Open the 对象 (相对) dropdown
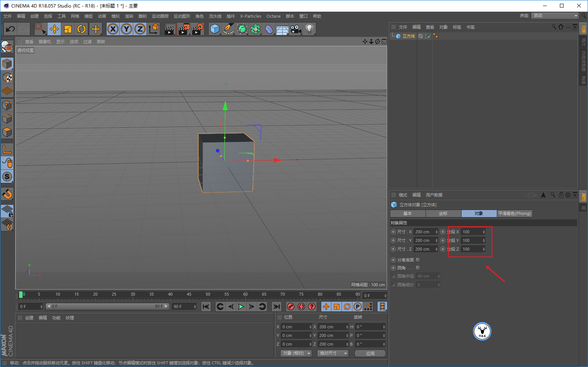 click(x=296, y=353)
